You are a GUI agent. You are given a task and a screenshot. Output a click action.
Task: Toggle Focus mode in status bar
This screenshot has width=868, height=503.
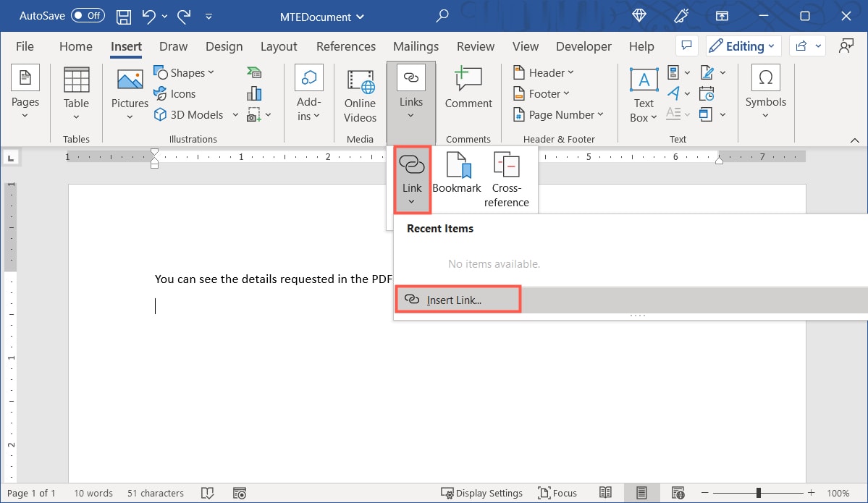(x=557, y=493)
